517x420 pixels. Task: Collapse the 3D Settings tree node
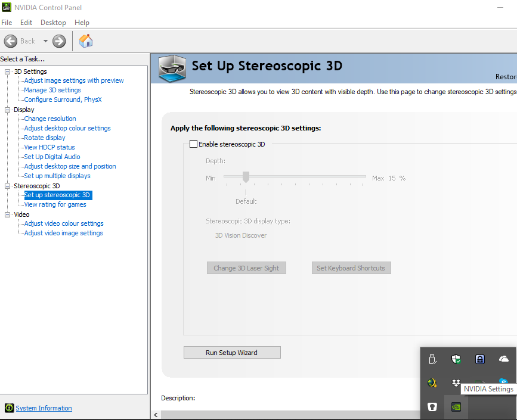[x=7, y=71]
